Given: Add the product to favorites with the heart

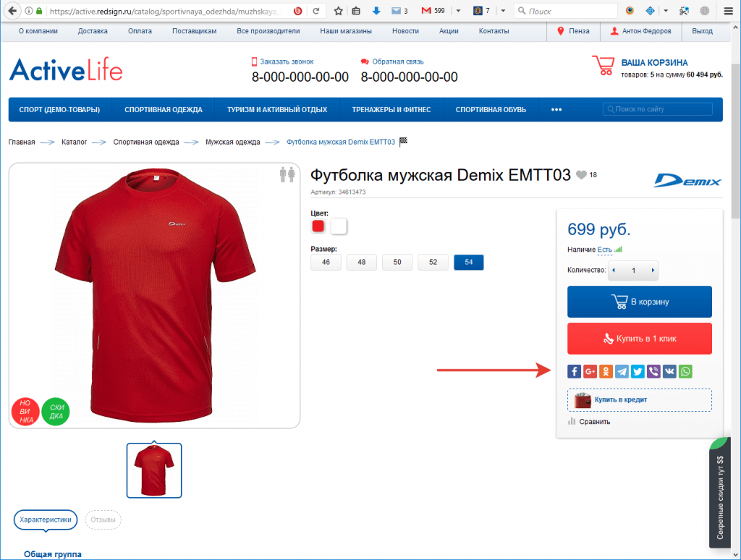Looking at the screenshot, I should point(581,175).
